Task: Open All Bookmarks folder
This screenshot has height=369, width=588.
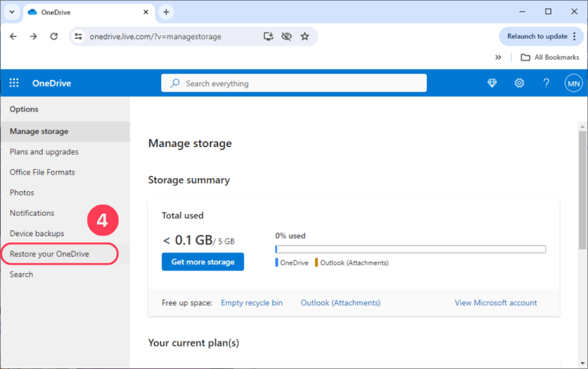Action: click(x=549, y=57)
